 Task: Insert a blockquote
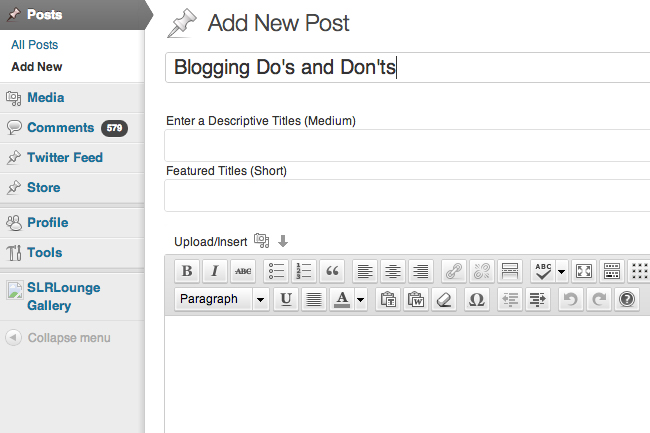pos(332,271)
